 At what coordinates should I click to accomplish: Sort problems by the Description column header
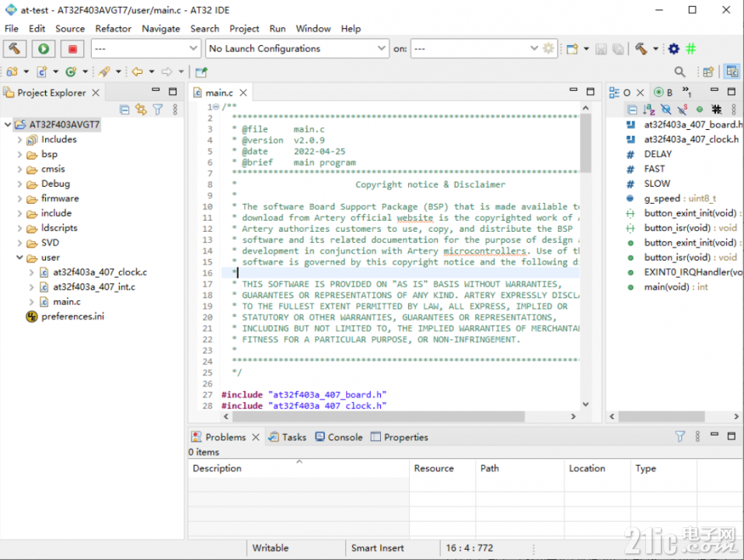tap(299, 468)
